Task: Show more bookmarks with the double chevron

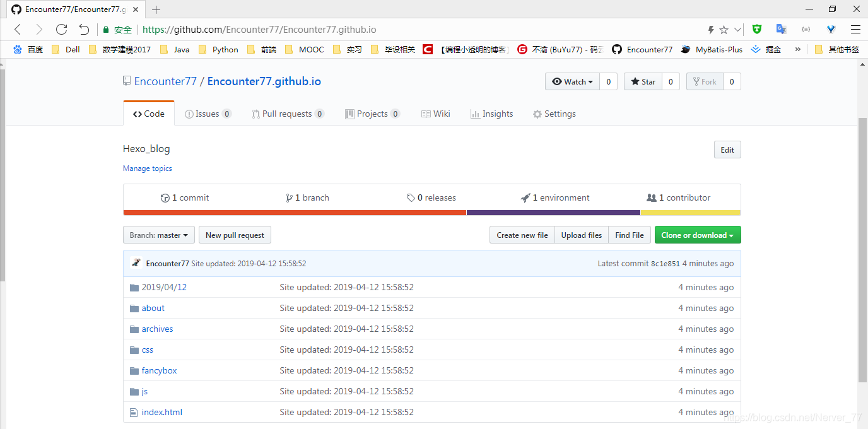Action: pyautogui.click(x=797, y=49)
